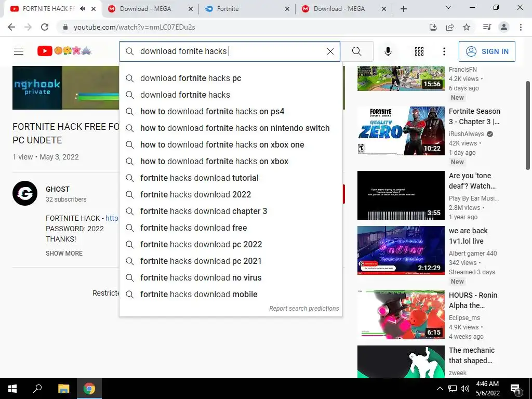Click the SIGN IN button
The height and width of the screenshot is (399, 532).
(x=487, y=51)
